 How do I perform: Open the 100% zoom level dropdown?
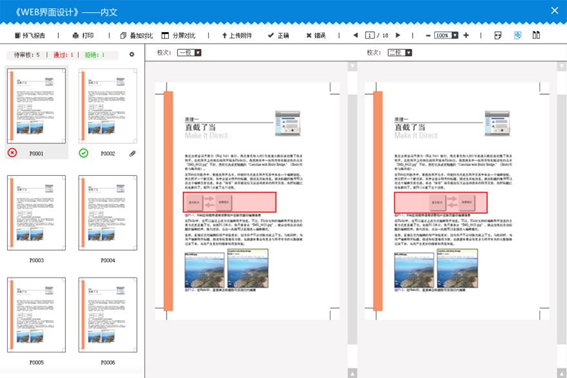pos(455,35)
